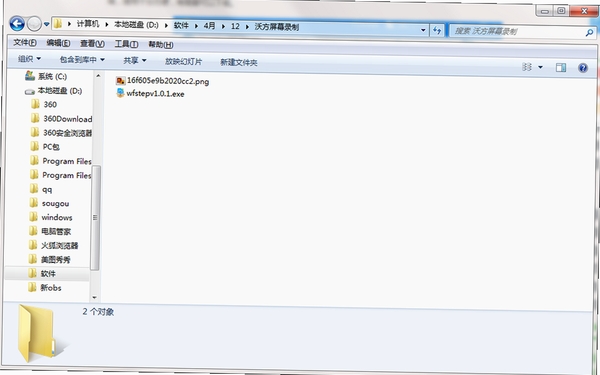Open the sougou folder in the tree
This screenshot has height=375, width=600.
(x=55, y=204)
